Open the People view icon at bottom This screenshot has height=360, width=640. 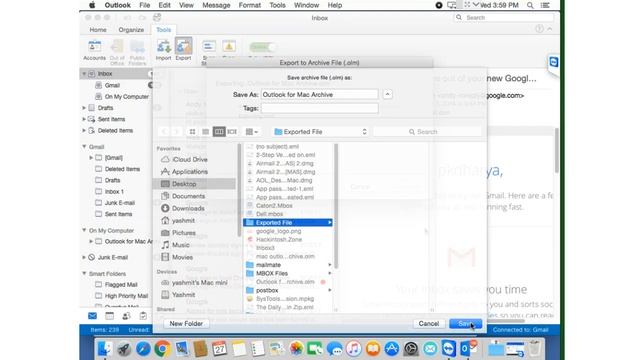point(126,316)
